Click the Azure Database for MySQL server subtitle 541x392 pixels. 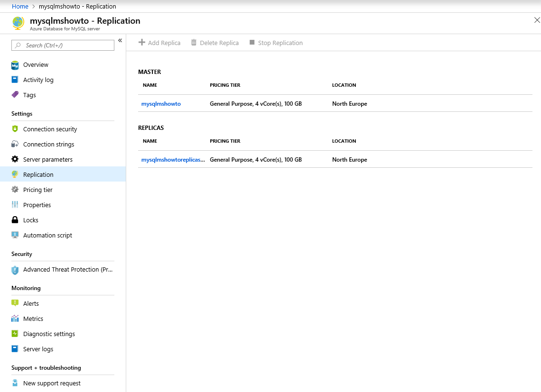(x=65, y=29)
